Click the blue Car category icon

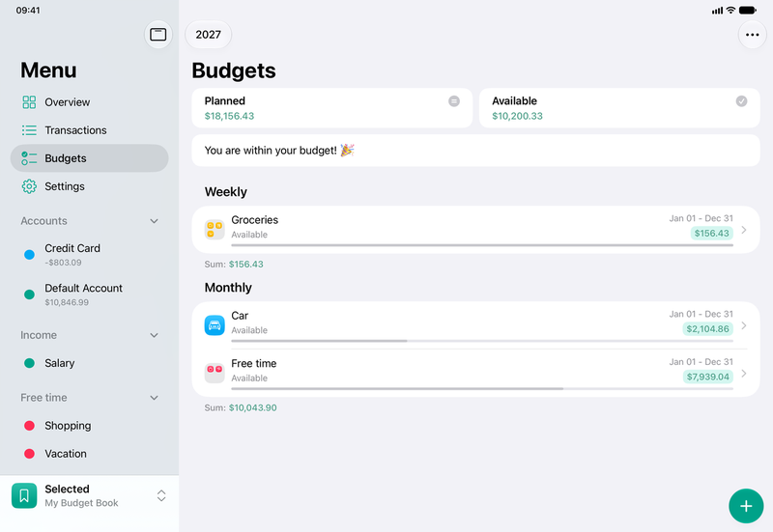tap(215, 325)
